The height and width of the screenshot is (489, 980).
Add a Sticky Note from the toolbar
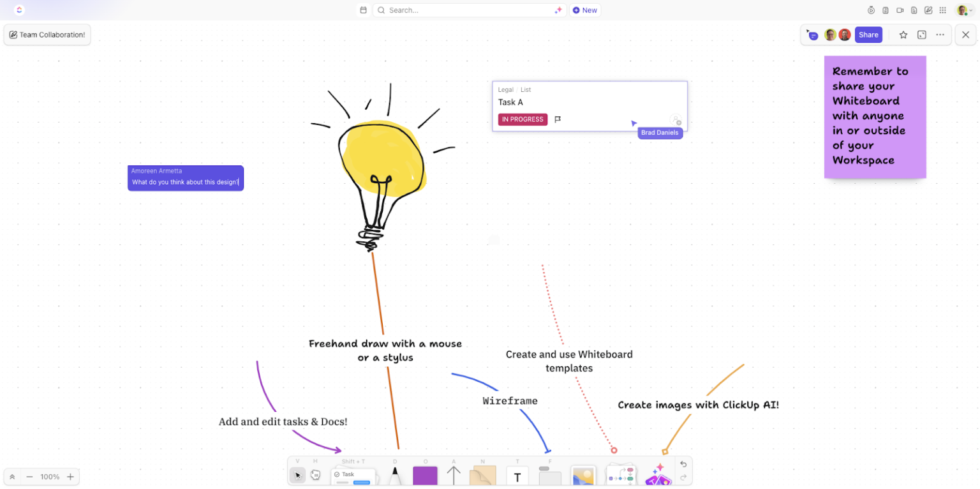click(483, 475)
